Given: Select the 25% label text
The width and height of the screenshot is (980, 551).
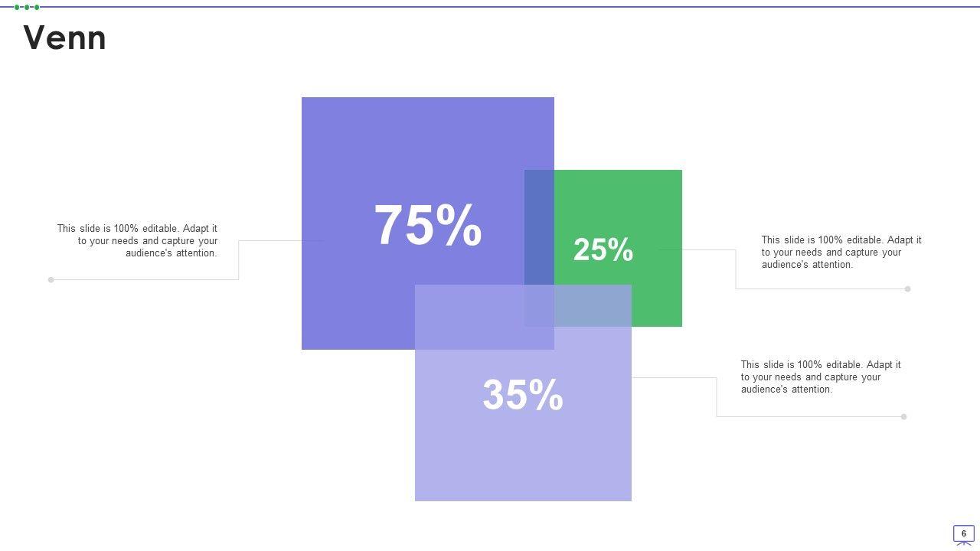Looking at the screenshot, I should pos(603,249).
